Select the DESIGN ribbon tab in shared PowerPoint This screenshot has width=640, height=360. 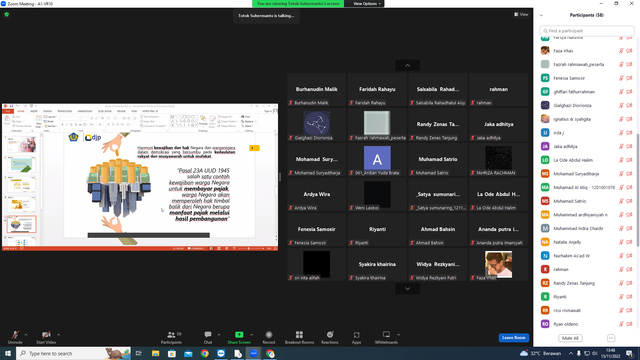(x=48, y=111)
